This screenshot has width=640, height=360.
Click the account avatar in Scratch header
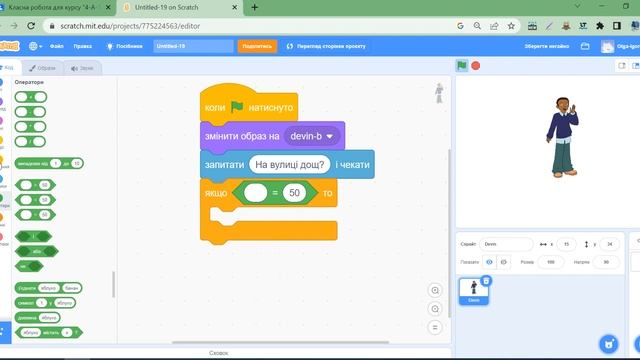tap(607, 47)
